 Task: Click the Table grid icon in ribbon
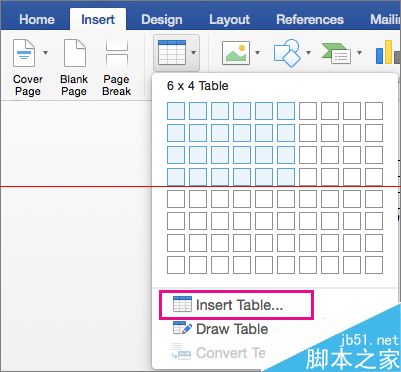click(172, 52)
